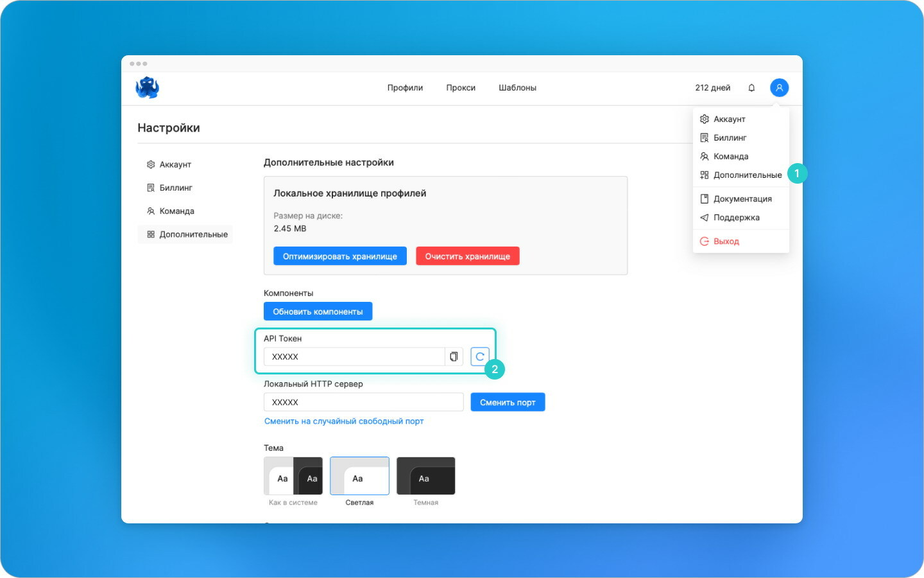Click receipt icon in dropdown Биллинг row

click(x=705, y=137)
